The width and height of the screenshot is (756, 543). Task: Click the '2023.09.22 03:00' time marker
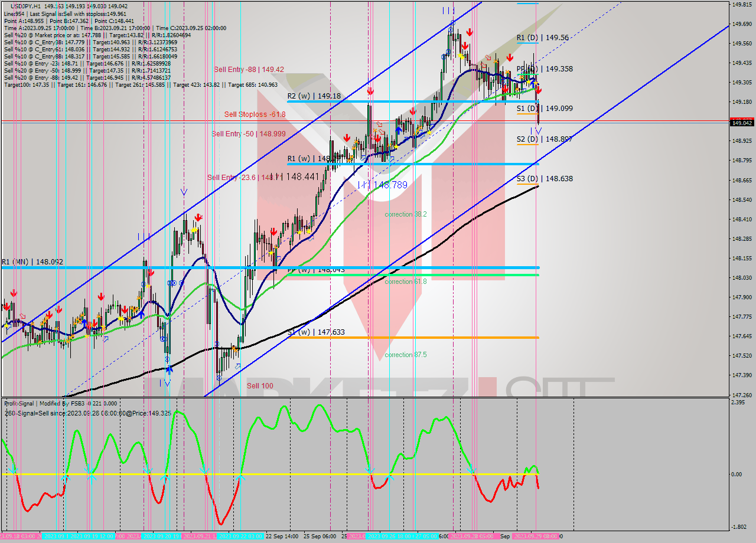240,537
